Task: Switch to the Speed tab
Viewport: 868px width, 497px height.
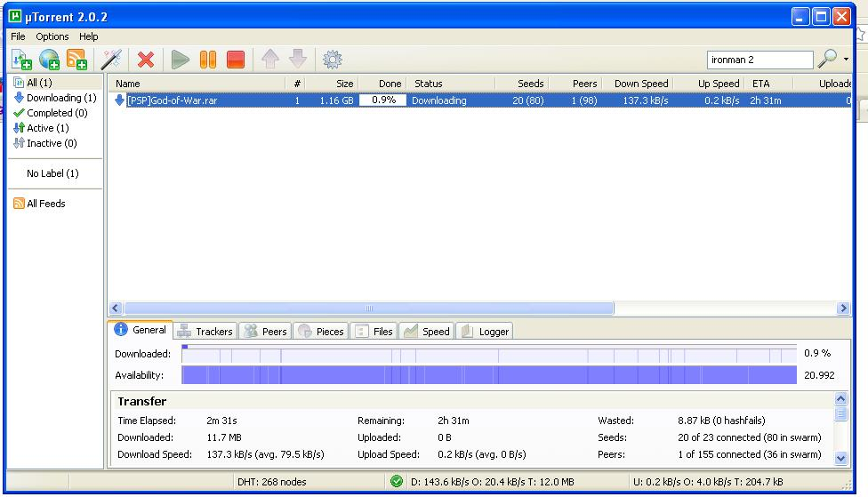Action: coord(426,332)
